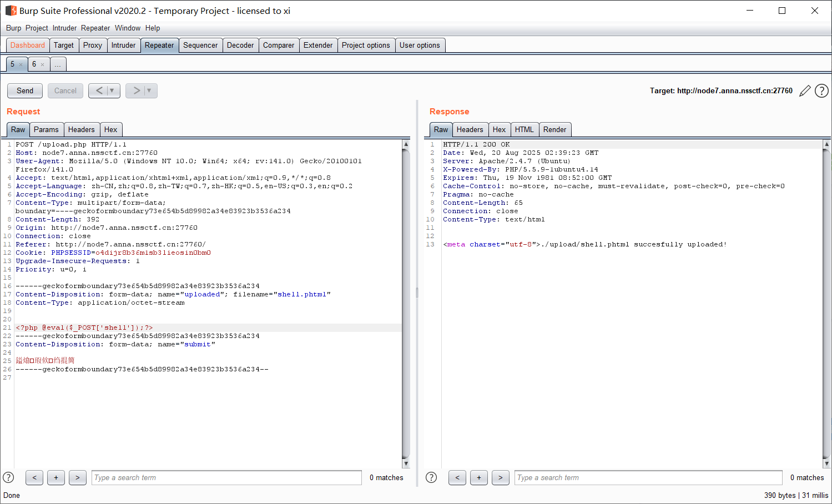The height and width of the screenshot is (504, 832).
Task: Go to next response search match
Action: coord(501,477)
